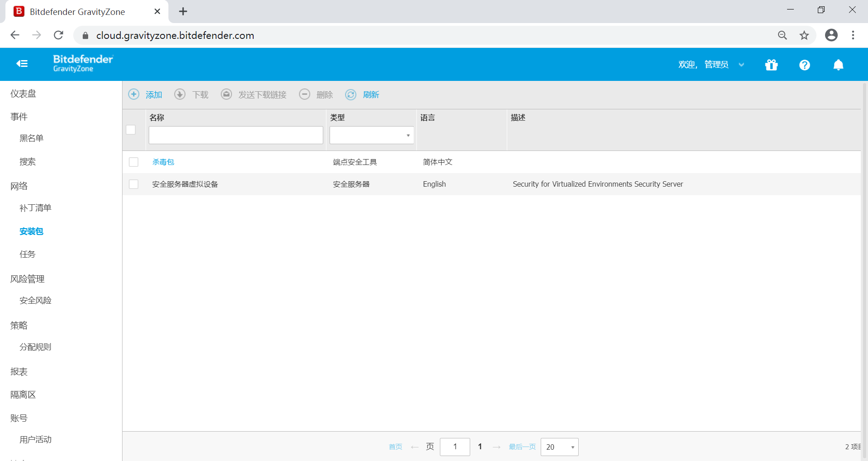Toggle the select-all checkbox in table header
Screen dimensions: 868x461
point(131,130)
